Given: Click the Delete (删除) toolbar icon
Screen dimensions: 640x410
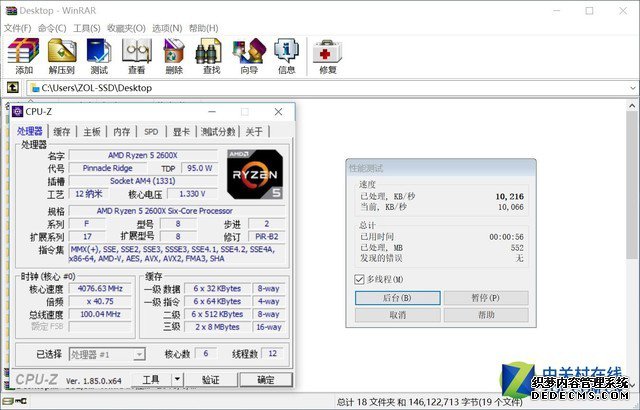Looking at the screenshot, I should click(174, 56).
